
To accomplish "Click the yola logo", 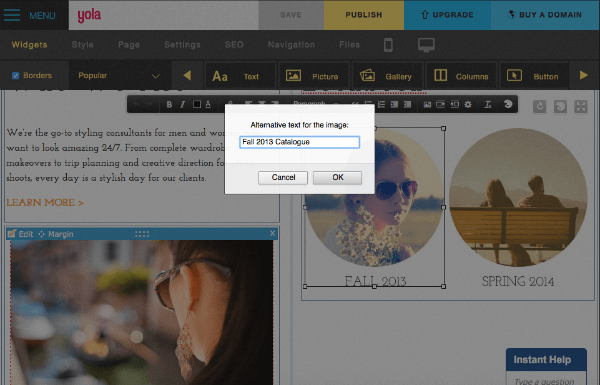I will [89, 15].
